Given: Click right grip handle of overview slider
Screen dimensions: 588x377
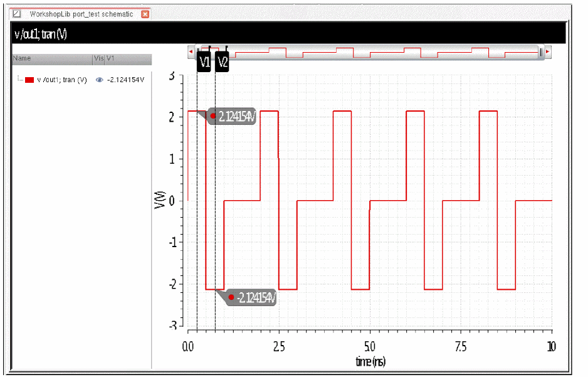Looking at the screenshot, I should 541,53.
